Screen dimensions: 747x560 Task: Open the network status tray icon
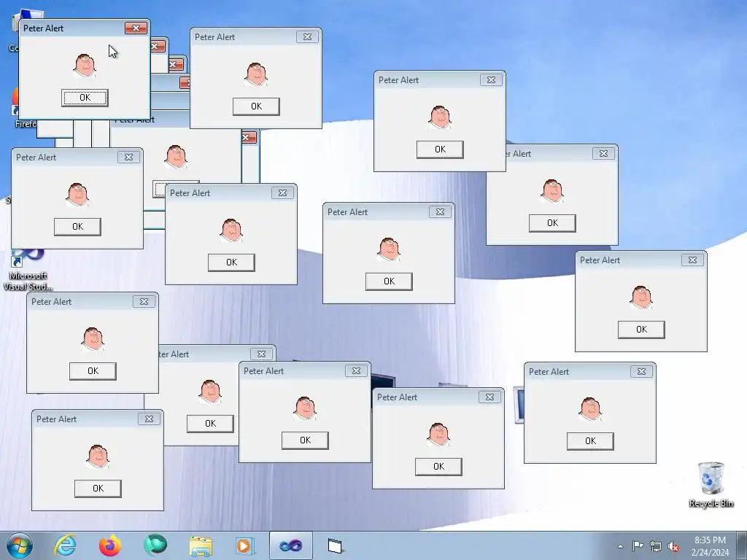pos(656,547)
